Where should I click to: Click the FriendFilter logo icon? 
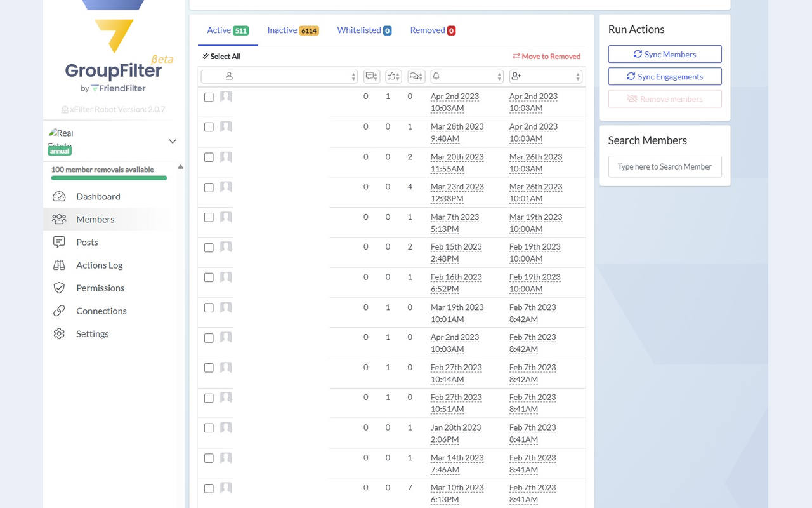[x=95, y=88]
